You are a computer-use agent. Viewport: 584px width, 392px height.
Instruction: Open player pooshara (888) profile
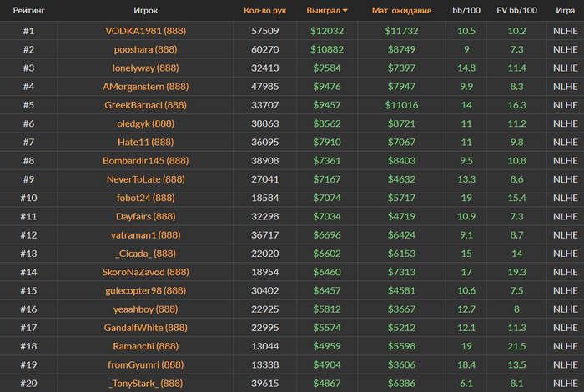(x=146, y=49)
